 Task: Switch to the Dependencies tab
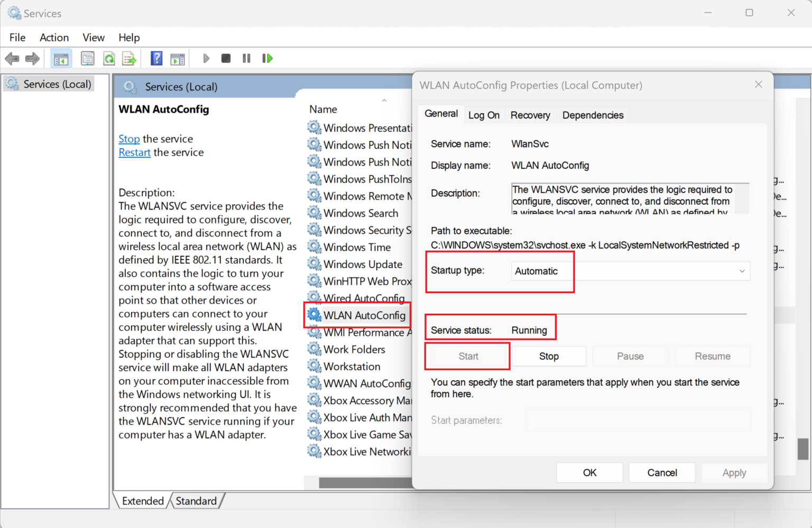[x=593, y=115]
